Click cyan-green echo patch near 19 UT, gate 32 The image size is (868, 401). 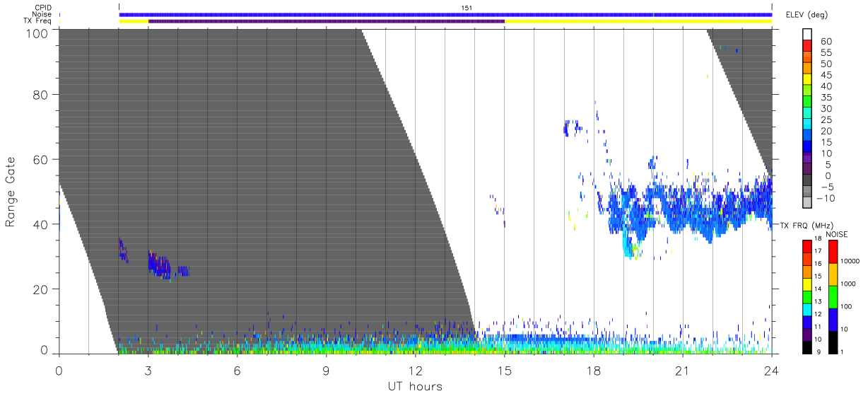632,247
